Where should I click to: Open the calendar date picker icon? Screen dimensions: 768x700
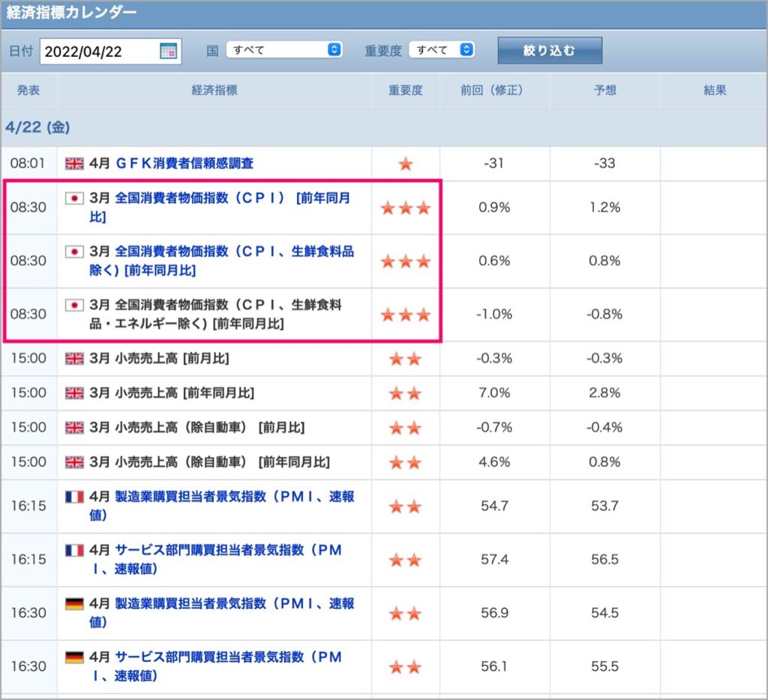[x=168, y=50]
